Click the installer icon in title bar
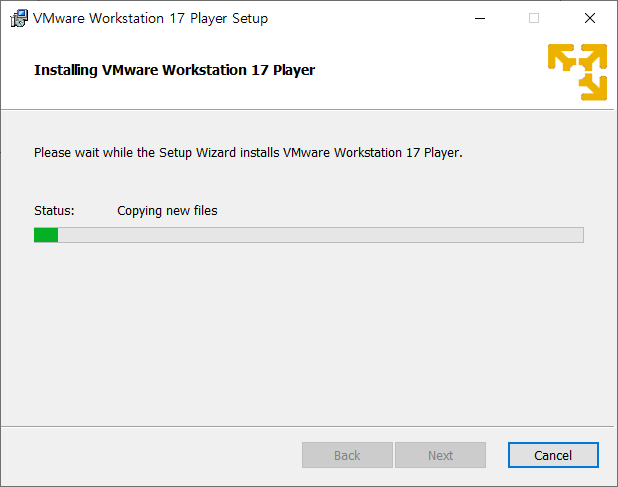The width and height of the screenshot is (618, 487). (19, 19)
